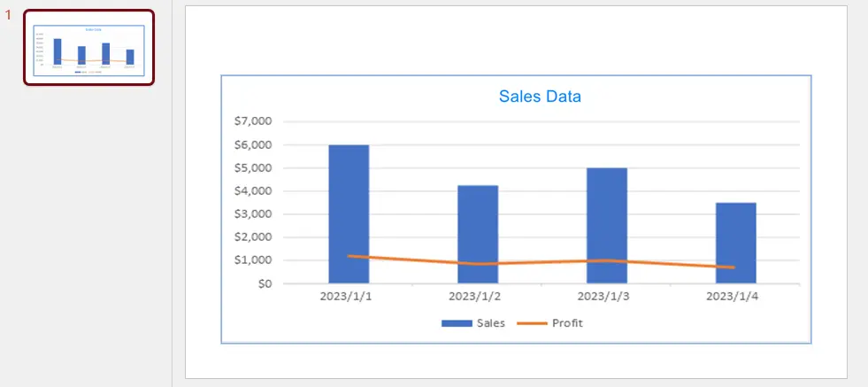This screenshot has width=868, height=387.
Task: Select the $2,000 vertical axis label
Action: pyautogui.click(x=253, y=237)
